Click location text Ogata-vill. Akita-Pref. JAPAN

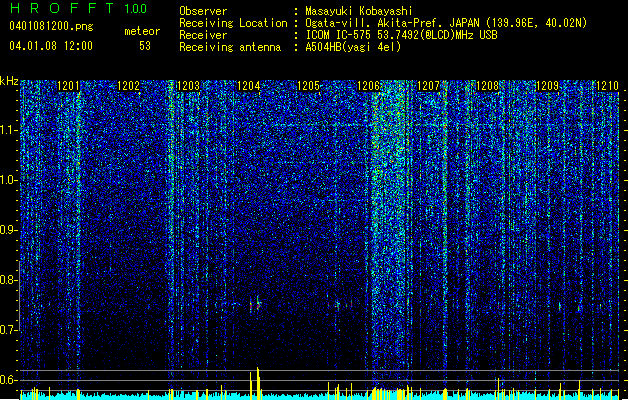point(392,23)
